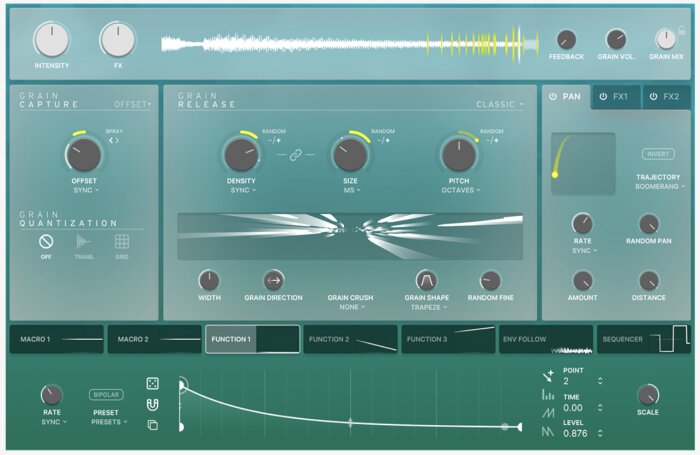
Task: Click Size Random -/+ control
Action: 383,141
